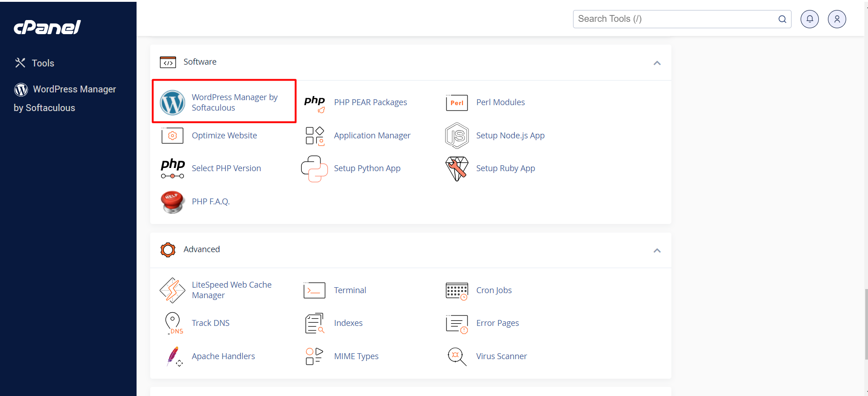The width and height of the screenshot is (868, 396).
Task: Collapse the Software section chevron
Action: [x=657, y=63]
